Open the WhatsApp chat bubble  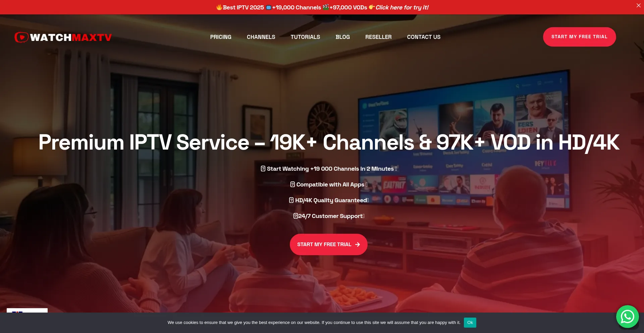click(627, 317)
